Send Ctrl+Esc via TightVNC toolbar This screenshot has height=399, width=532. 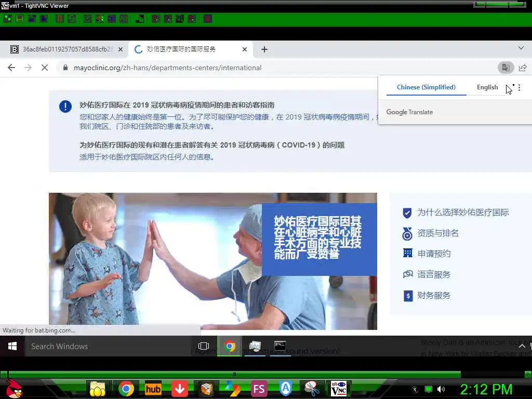(x=99, y=19)
